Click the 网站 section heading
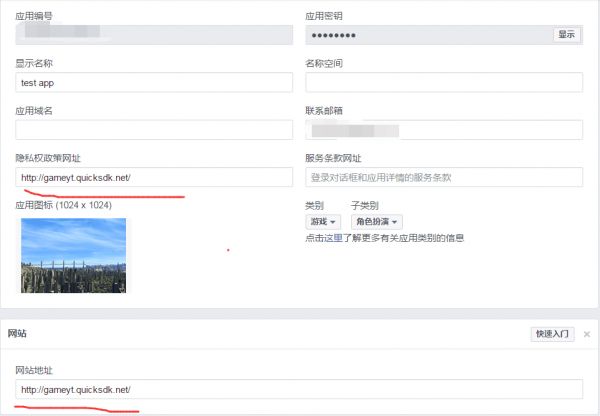This screenshot has height=416, width=600. coord(17,333)
